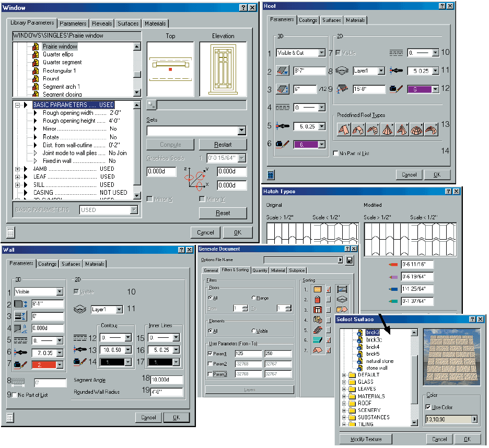Enable the Param2 checkbox

click(x=211, y=364)
